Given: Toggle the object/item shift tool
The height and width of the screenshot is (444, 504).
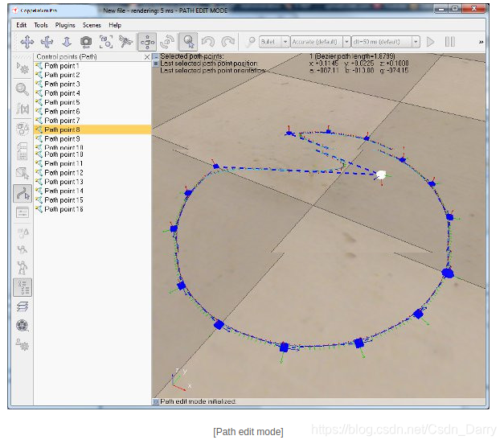Looking at the screenshot, I should (147, 42).
